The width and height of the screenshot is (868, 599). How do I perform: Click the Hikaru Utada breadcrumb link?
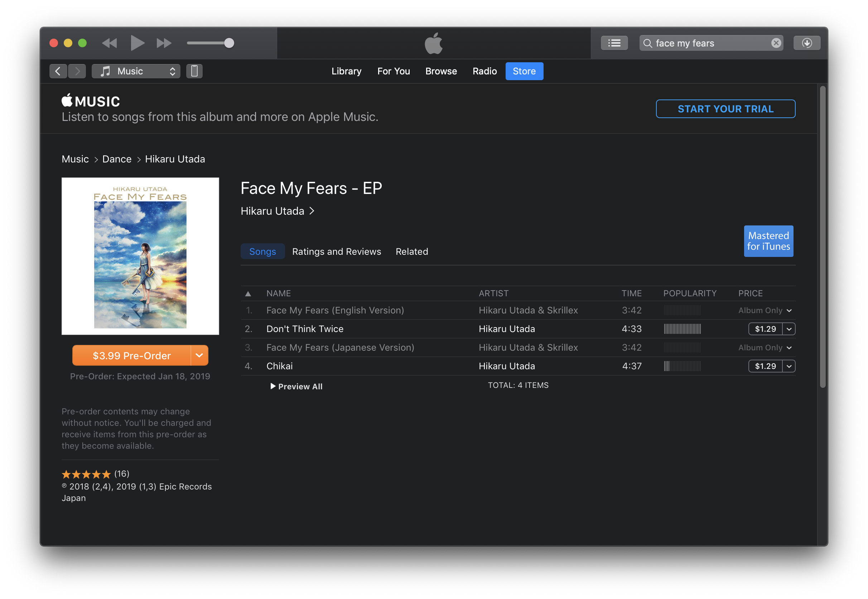[x=175, y=159]
